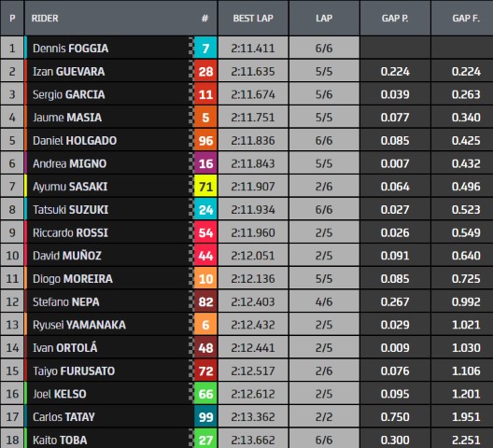Sort by the BEST LAP column header
The width and height of the screenshot is (493, 448).
point(253,18)
